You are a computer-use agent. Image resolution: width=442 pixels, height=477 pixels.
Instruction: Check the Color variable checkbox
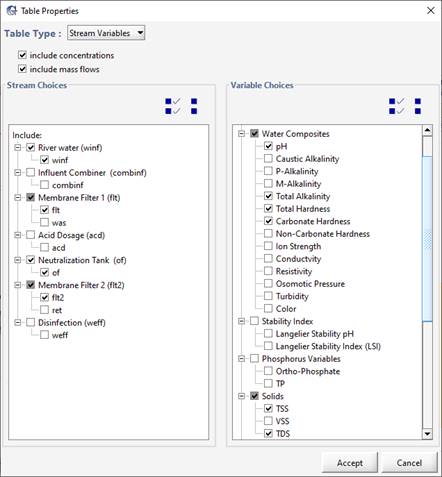pos(268,309)
